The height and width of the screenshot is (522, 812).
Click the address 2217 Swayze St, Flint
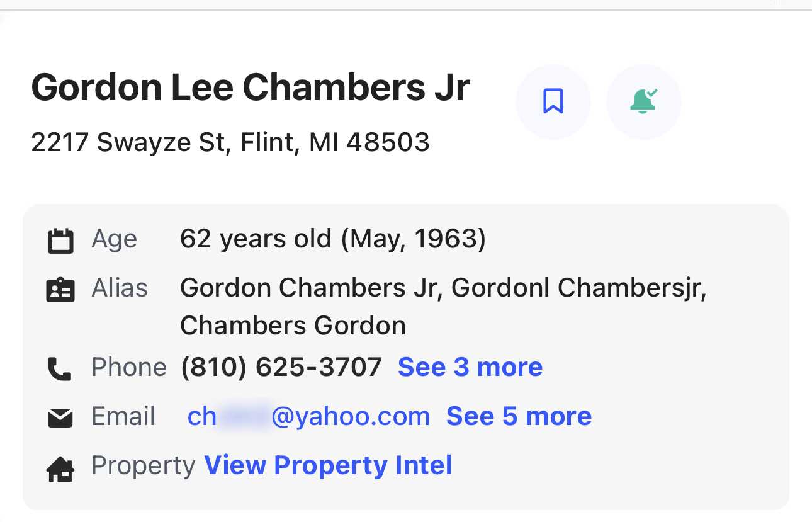[x=230, y=142]
